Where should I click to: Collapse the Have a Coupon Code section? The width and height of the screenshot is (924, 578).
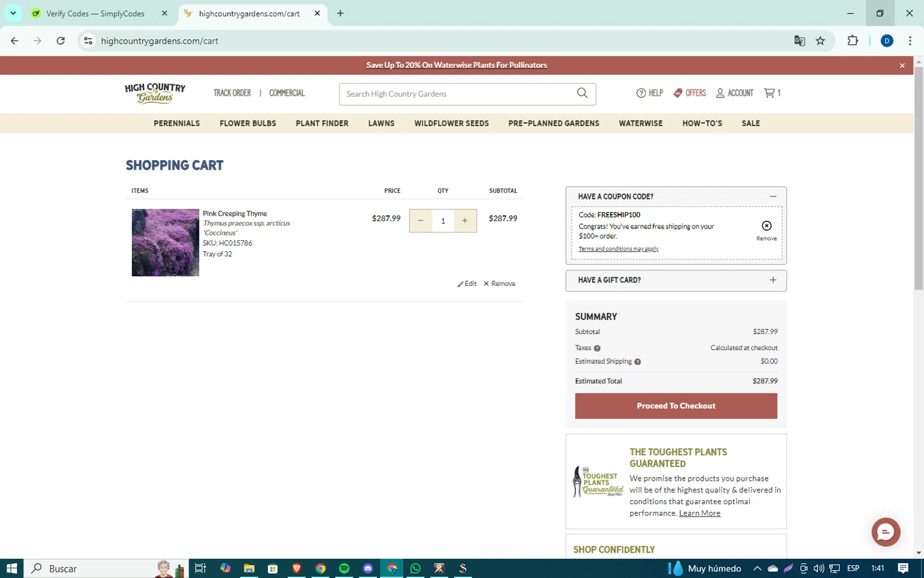coord(772,197)
